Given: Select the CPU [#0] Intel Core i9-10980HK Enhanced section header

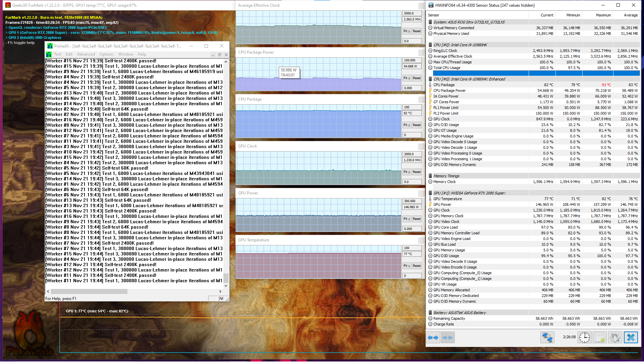Looking at the screenshot, I should [533, 79].
